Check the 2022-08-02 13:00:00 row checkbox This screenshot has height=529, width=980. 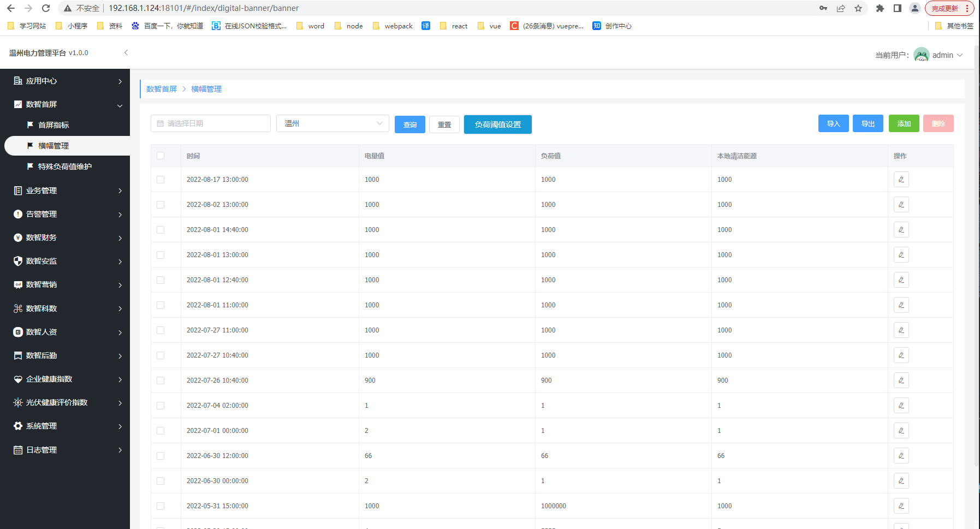(161, 205)
